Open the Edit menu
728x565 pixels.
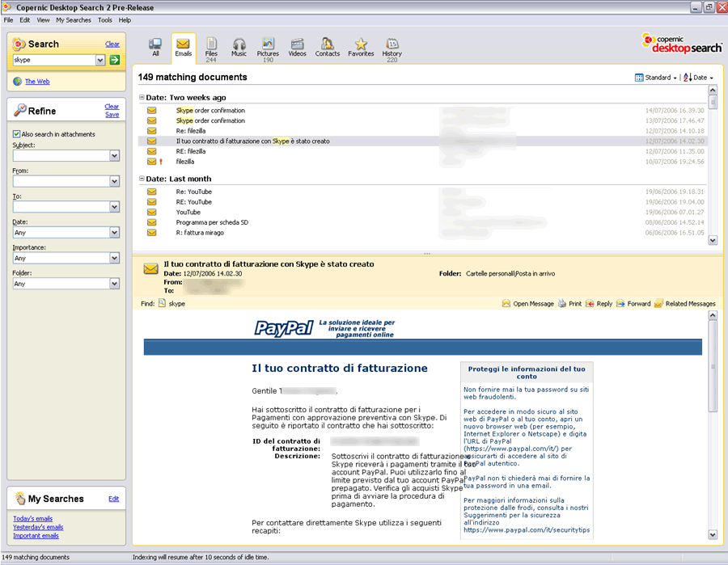click(24, 20)
